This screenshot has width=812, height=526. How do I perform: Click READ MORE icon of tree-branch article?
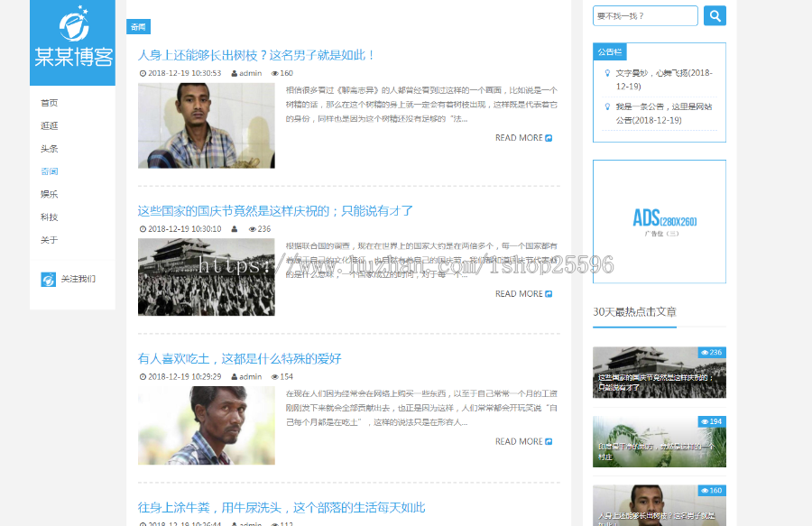coord(549,138)
